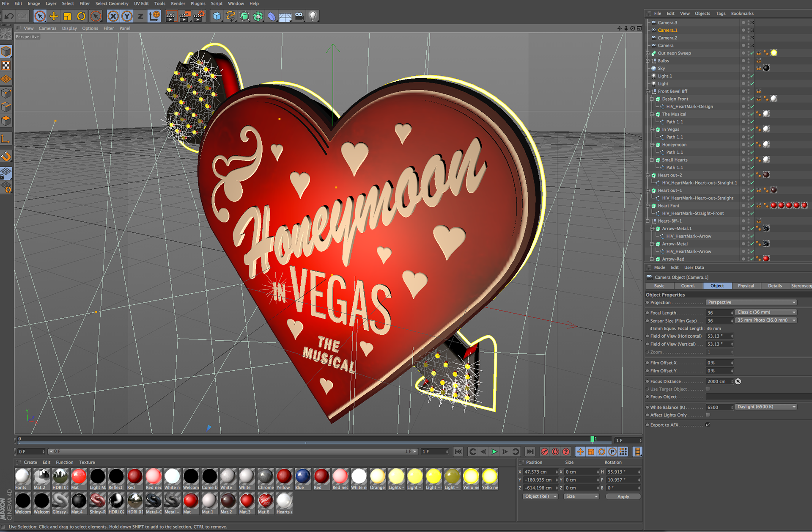
Task: Play the animation forward
Action: pyautogui.click(x=494, y=452)
